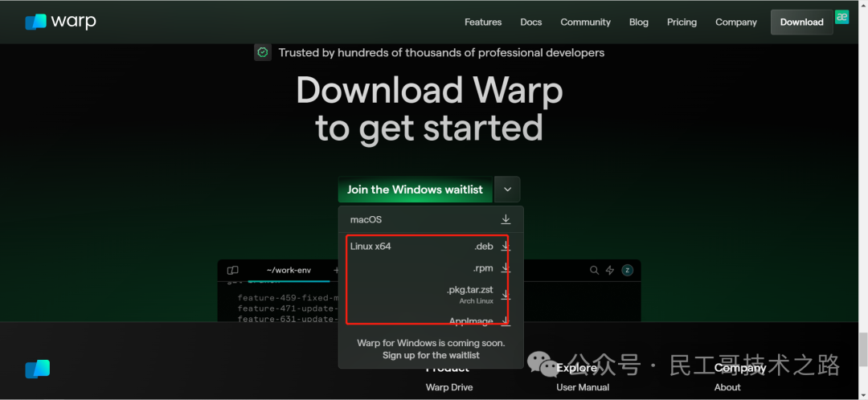Click the .deb format label
Screen dimensions: 868x400
pyautogui.click(x=483, y=247)
